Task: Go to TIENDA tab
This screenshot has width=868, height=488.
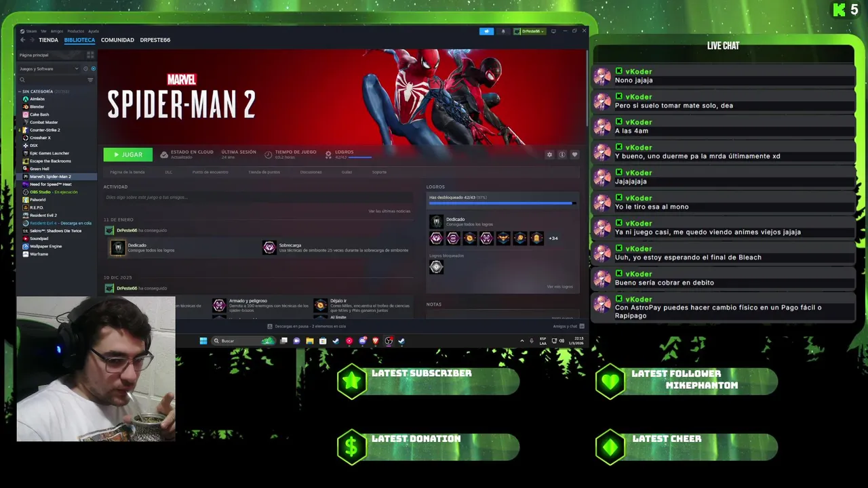Action: point(48,40)
